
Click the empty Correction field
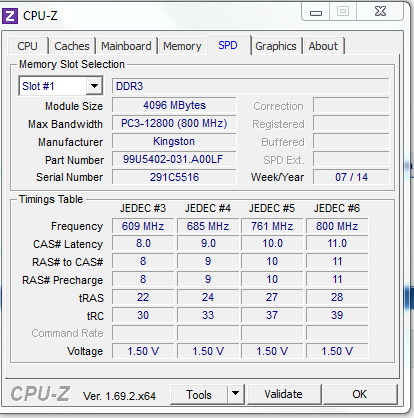(x=351, y=105)
